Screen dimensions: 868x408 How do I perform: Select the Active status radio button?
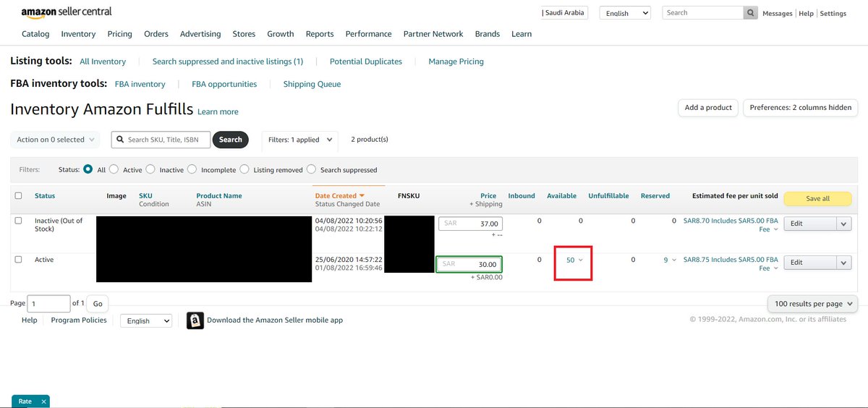pyautogui.click(x=114, y=169)
